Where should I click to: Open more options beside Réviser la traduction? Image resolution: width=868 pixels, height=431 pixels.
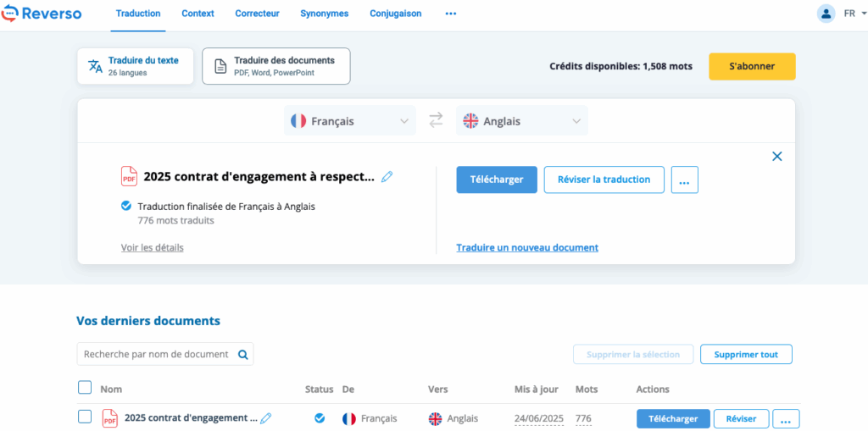click(x=684, y=180)
